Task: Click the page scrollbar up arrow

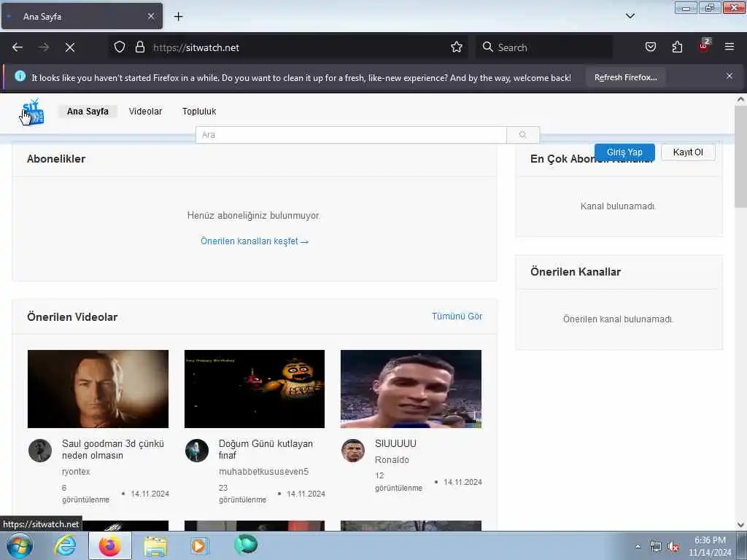Action: click(x=740, y=99)
